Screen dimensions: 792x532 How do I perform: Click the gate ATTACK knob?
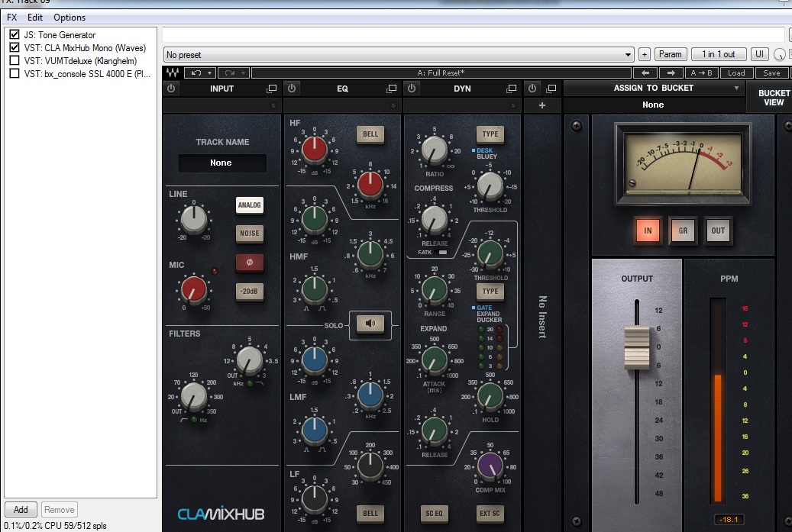434,360
